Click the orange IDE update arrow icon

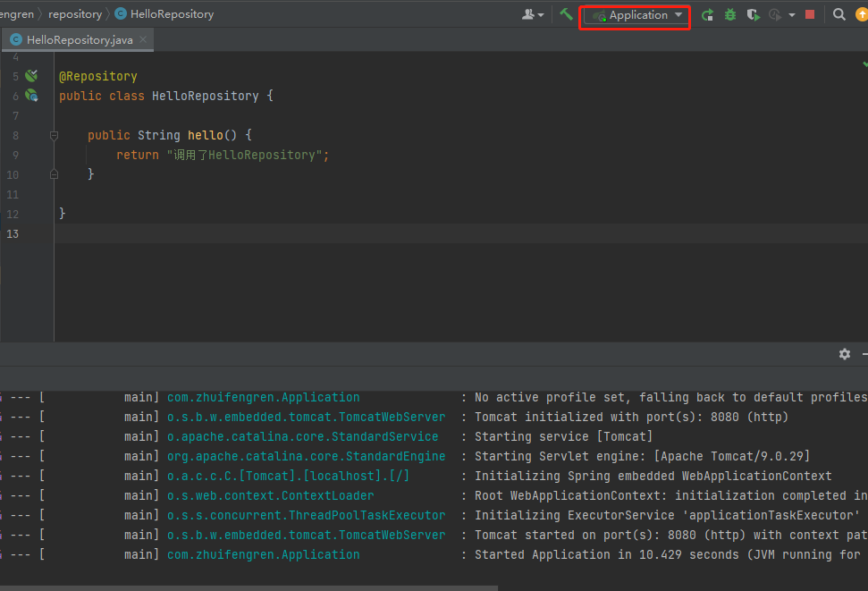pos(861,14)
